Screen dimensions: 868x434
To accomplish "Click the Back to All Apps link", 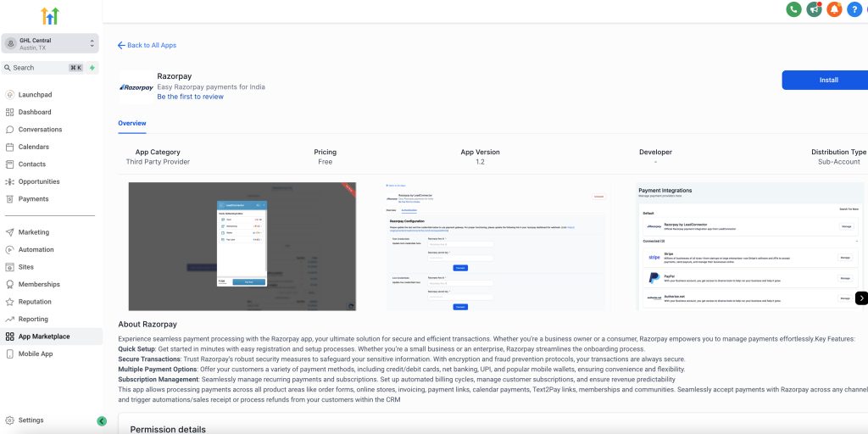I will coord(147,46).
